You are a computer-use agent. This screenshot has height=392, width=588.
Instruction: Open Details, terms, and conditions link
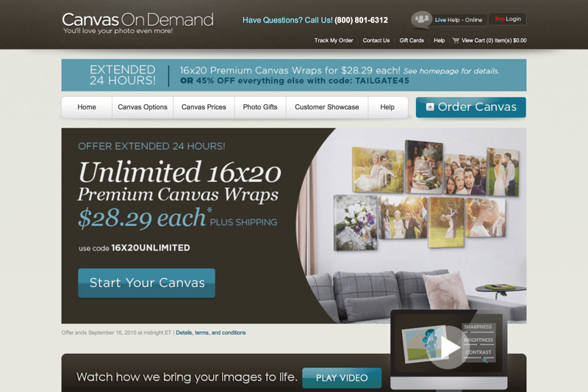211,333
